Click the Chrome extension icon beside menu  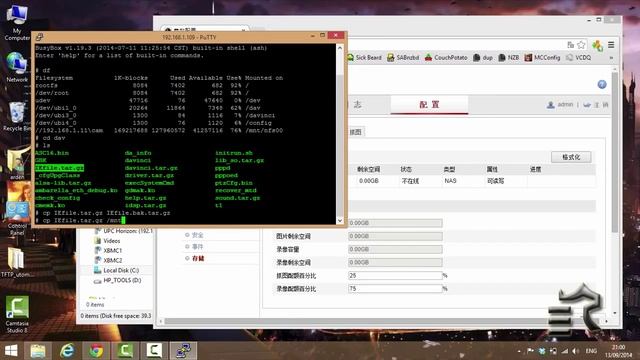point(598,45)
